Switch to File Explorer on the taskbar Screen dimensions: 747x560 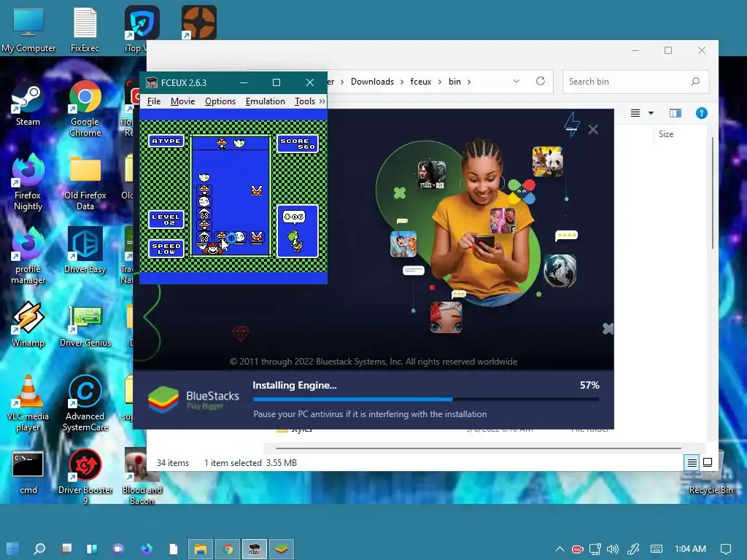click(x=201, y=549)
